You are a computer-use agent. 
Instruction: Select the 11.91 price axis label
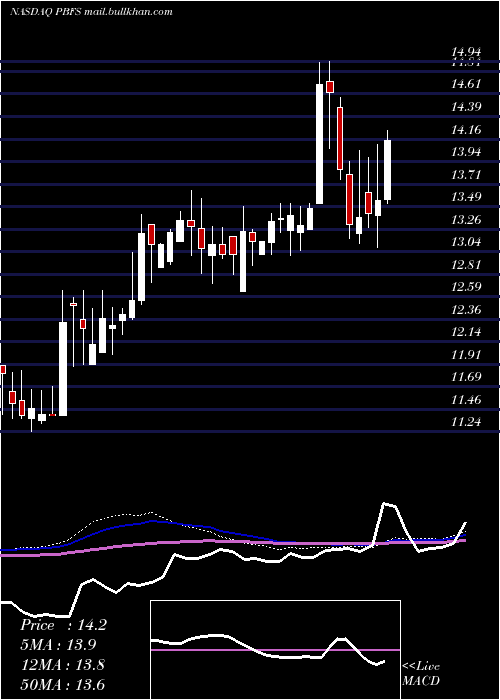click(x=466, y=354)
